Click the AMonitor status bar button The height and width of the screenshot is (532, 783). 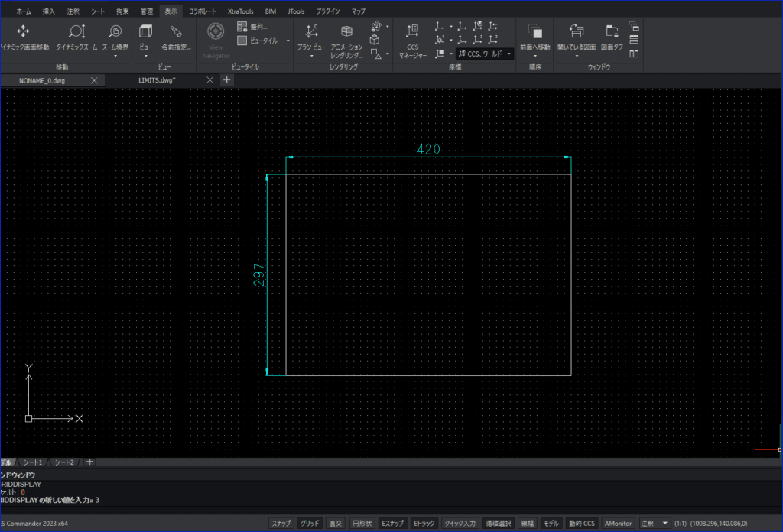click(618, 523)
